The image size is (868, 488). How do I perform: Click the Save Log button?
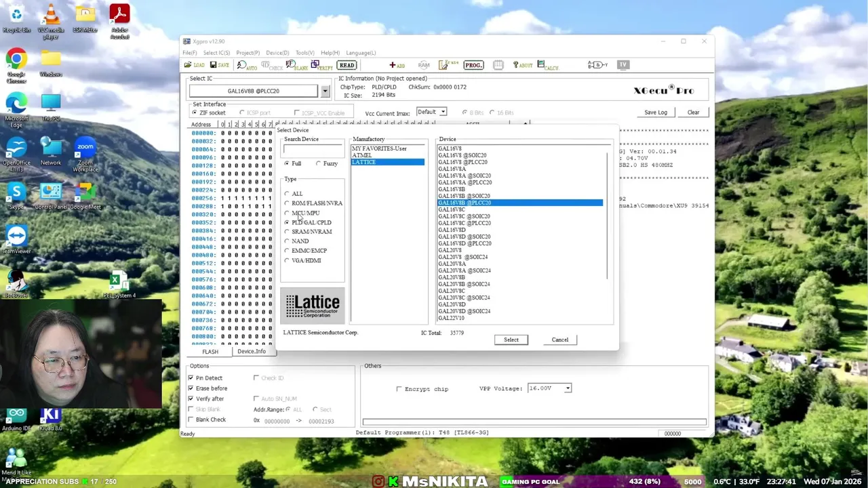click(x=656, y=113)
